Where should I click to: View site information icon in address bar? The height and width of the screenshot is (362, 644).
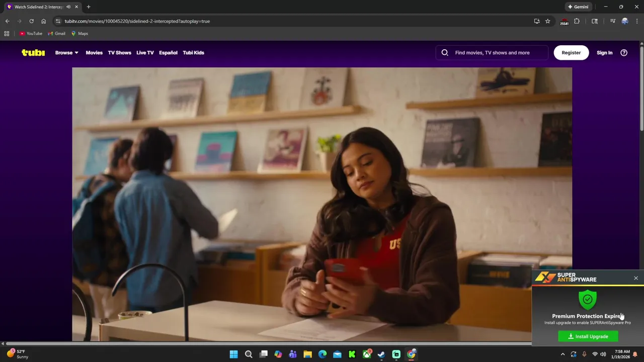[58, 21]
